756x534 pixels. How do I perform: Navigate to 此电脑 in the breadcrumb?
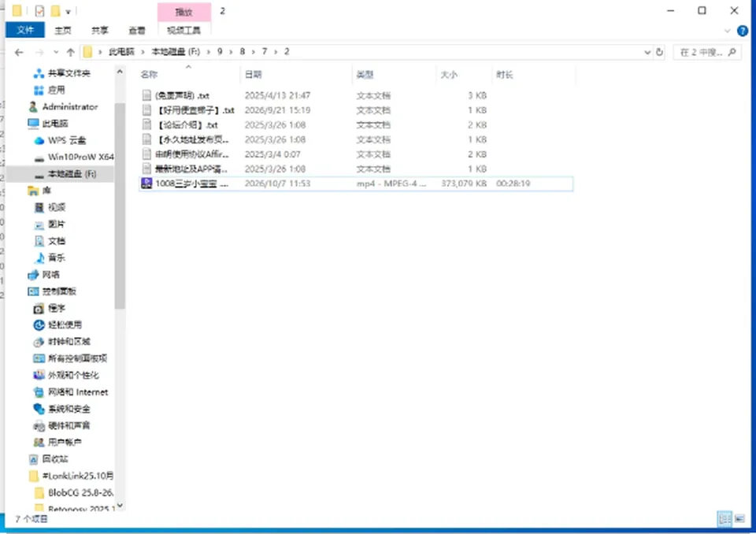coord(121,52)
